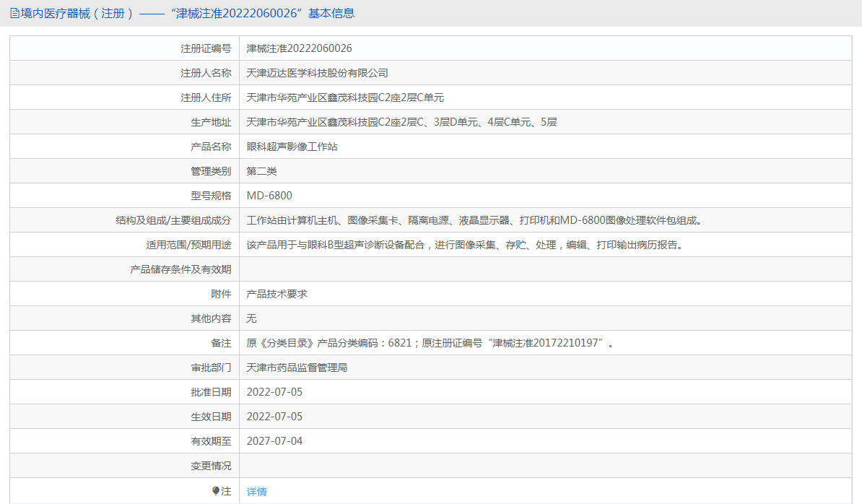Select the remark text mentioning 津械注准20172210197
The image size is (862, 504).
(x=430, y=343)
